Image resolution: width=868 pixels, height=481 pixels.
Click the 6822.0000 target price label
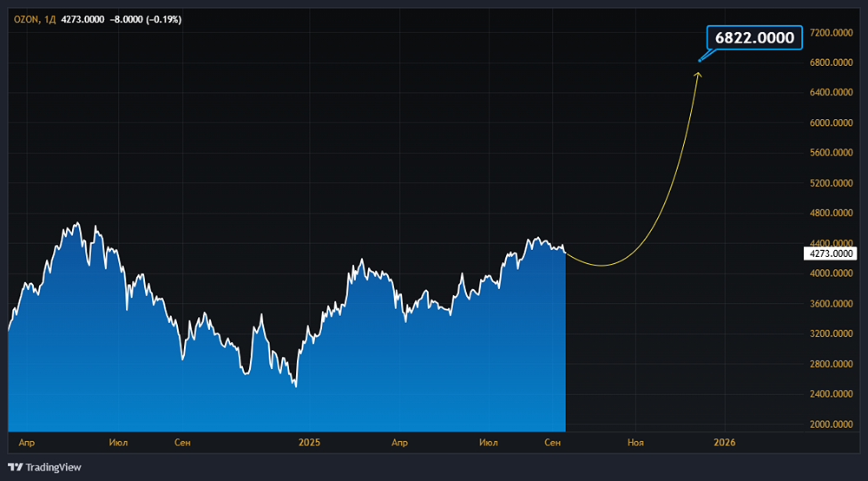(754, 37)
